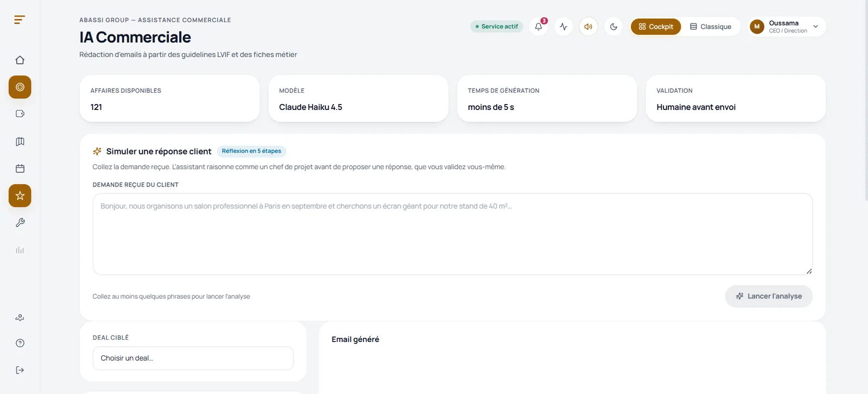Click the IA Commerciale title

click(135, 37)
